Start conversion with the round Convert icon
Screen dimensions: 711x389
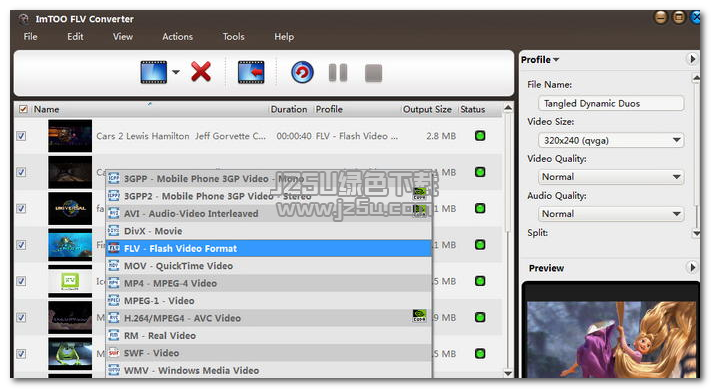click(x=302, y=72)
